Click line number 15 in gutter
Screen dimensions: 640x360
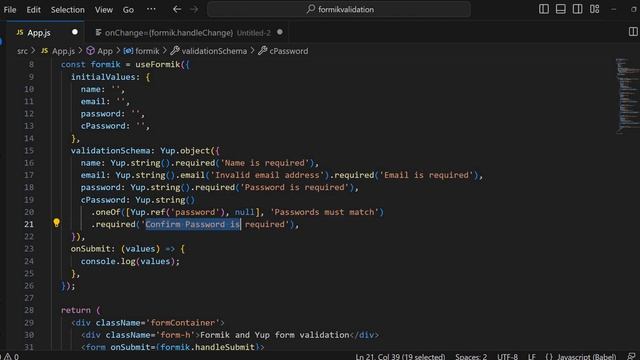[x=29, y=151]
